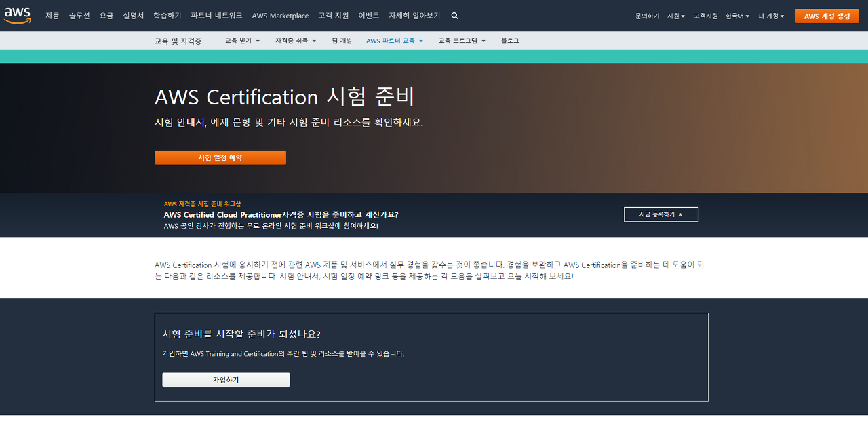Screen dimensions: 868x428
Task: Click the 시험 일정 예약 button
Action: coord(220,157)
